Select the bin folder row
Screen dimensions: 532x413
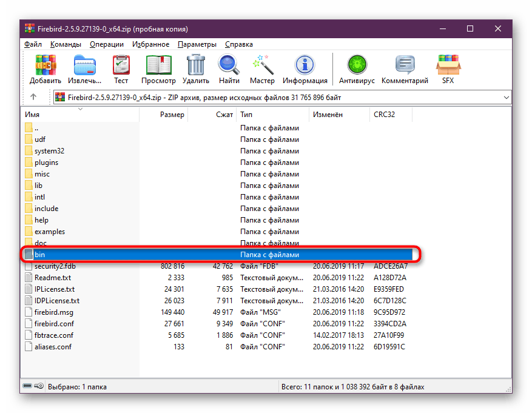[218, 255]
